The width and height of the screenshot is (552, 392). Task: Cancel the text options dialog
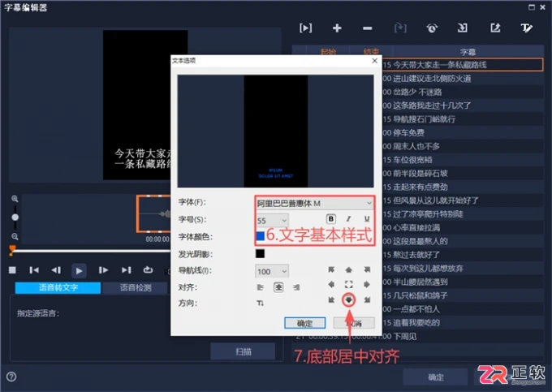pyautogui.click(x=354, y=323)
